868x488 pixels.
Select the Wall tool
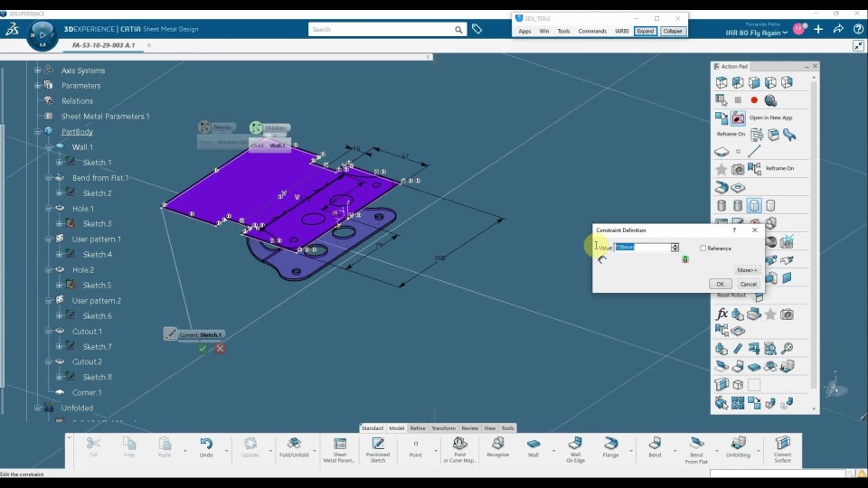click(x=533, y=446)
